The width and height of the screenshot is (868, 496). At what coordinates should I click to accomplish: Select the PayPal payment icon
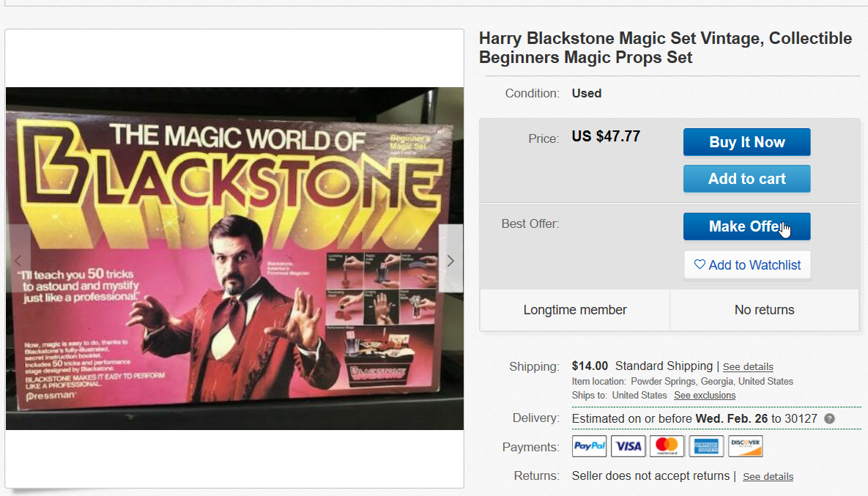(589, 445)
